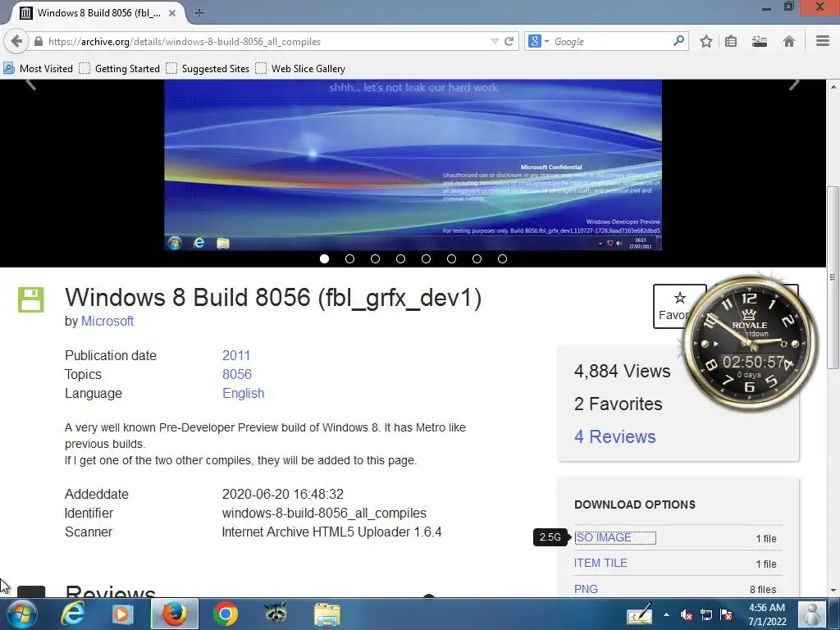
Task: Select the first carousel dot
Action: [x=324, y=258]
